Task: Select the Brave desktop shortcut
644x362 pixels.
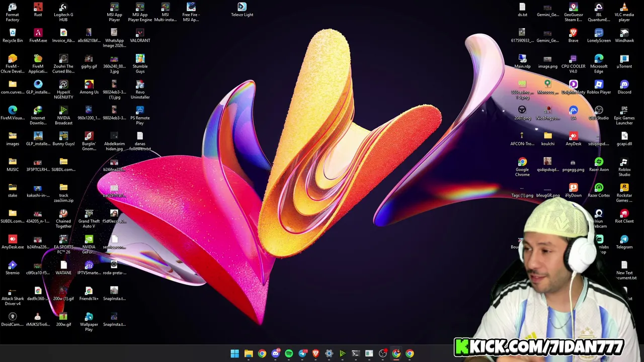Action: click(573, 36)
